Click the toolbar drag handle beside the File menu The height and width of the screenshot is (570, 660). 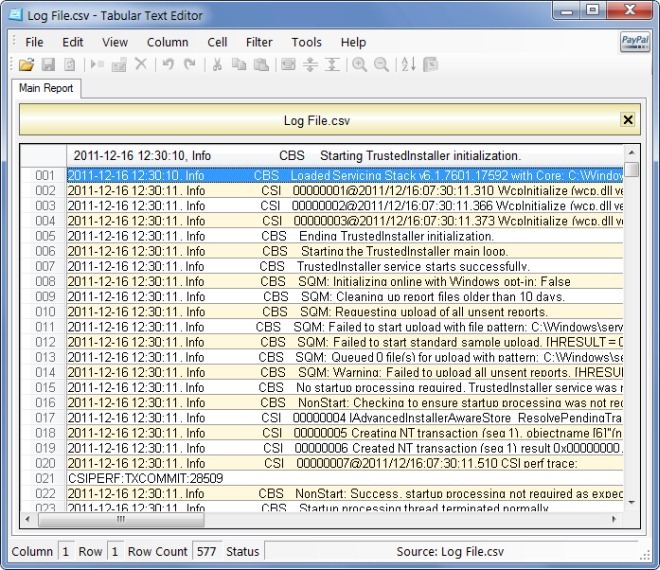[14, 41]
